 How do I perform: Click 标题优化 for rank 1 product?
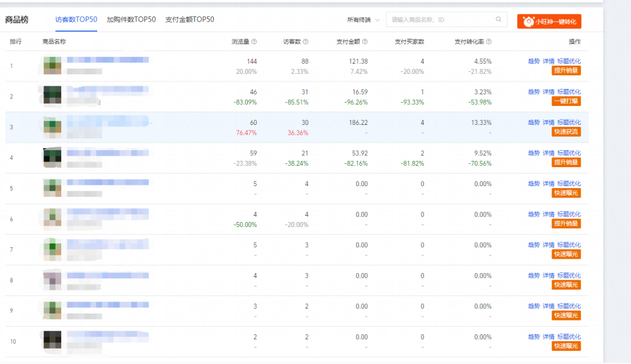point(569,61)
